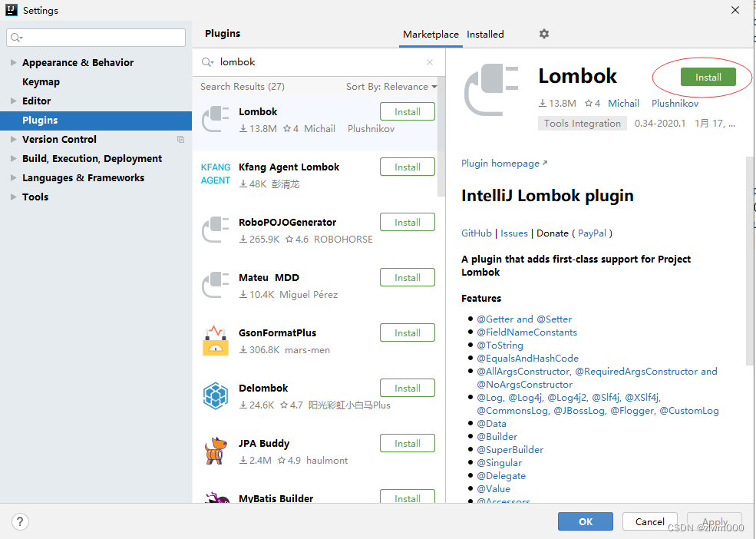The height and width of the screenshot is (539, 756).
Task: Open Plugin homepage link
Action: [x=504, y=163]
